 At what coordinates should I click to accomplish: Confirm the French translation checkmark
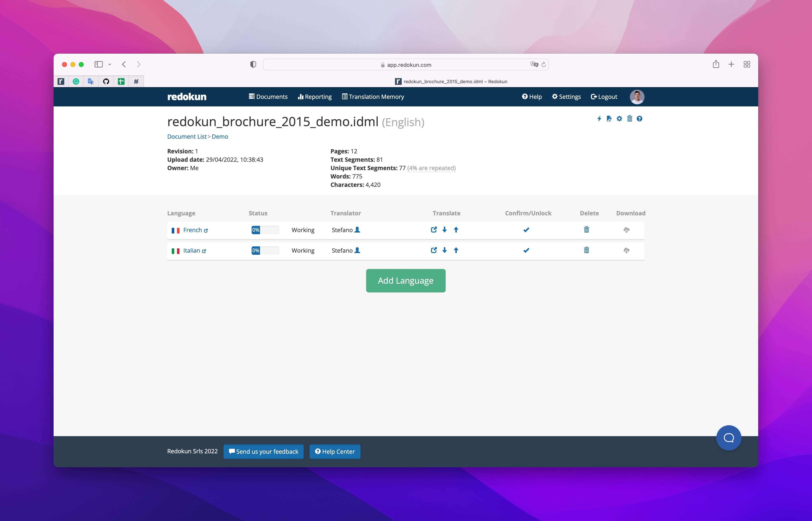(526, 230)
